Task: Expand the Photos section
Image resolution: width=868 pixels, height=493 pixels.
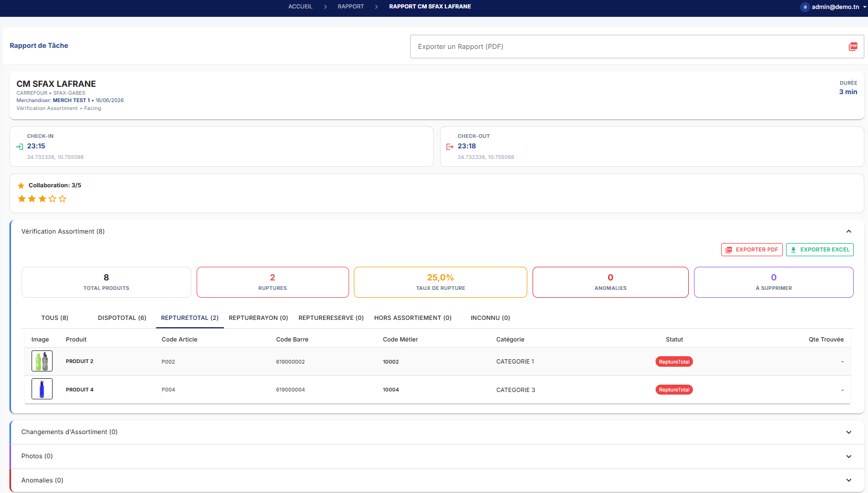Action: 849,456
